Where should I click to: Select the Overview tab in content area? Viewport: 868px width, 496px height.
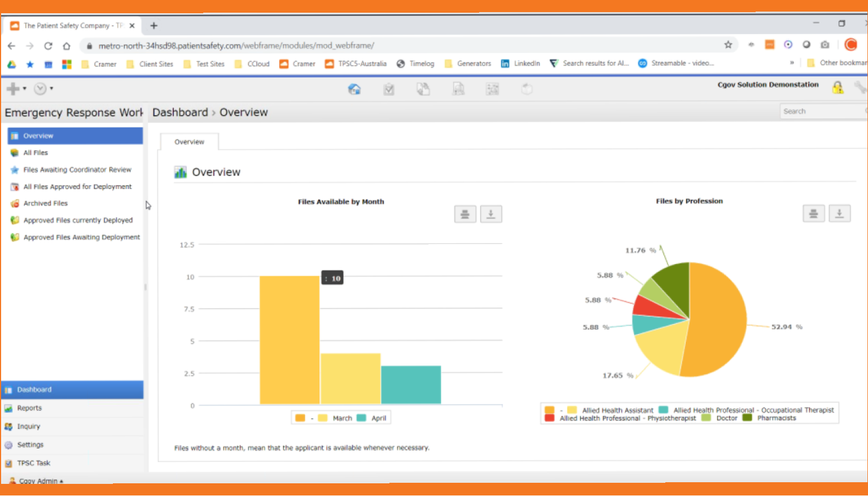click(x=189, y=142)
